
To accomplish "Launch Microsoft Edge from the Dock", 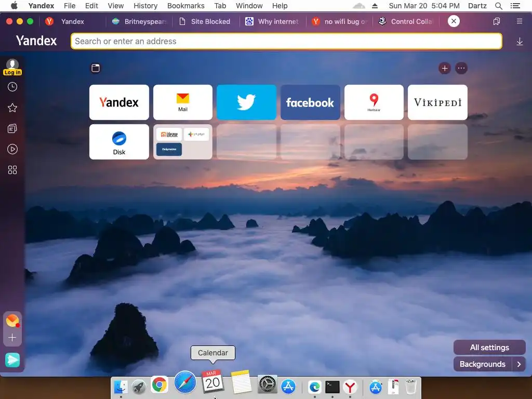I will point(314,387).
